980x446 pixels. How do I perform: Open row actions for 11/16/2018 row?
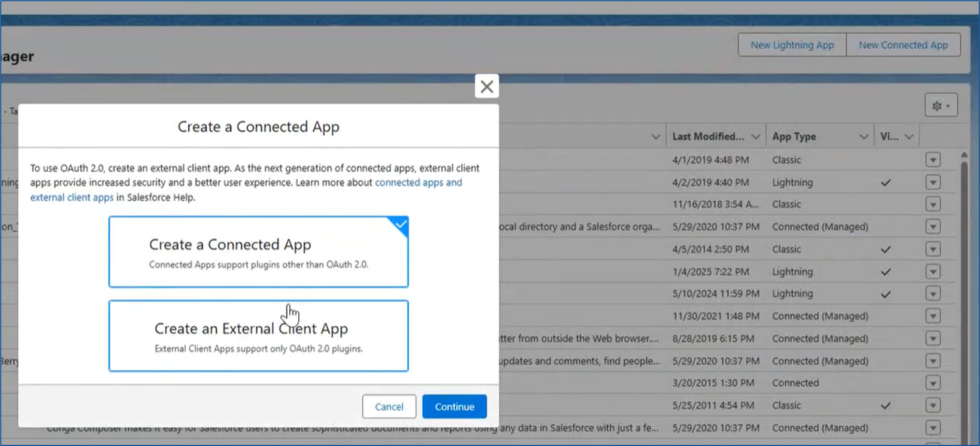[x=933, y=204]
